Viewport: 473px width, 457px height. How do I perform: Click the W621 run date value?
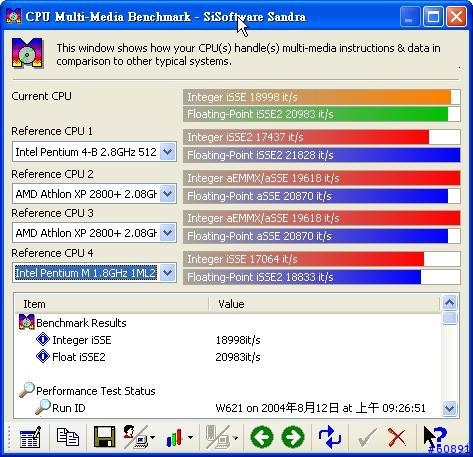click(x=320, y=408)
